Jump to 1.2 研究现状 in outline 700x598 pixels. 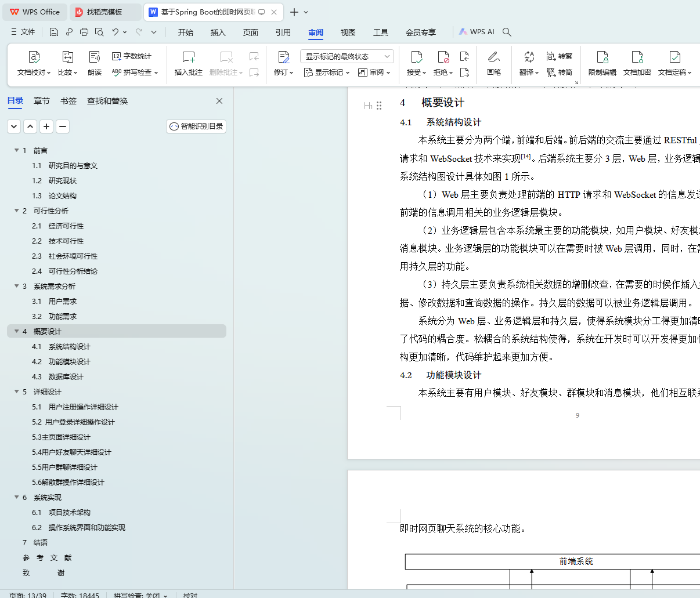(54, 180)
